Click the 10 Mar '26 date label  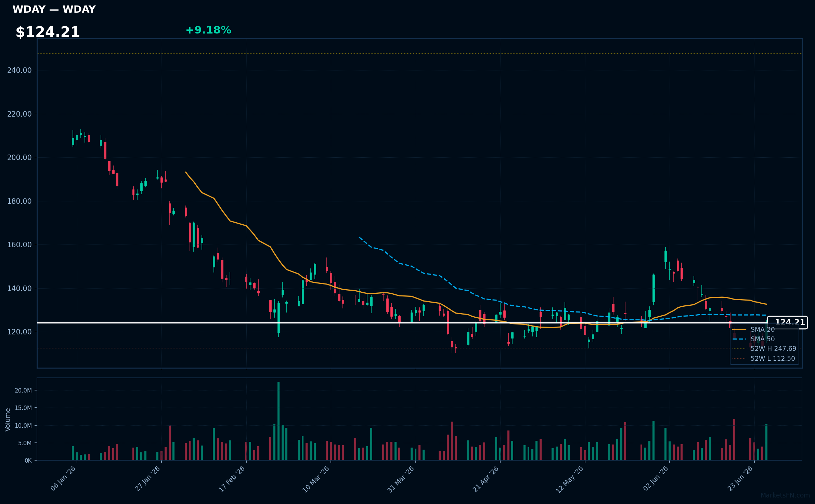click(316, 479)
